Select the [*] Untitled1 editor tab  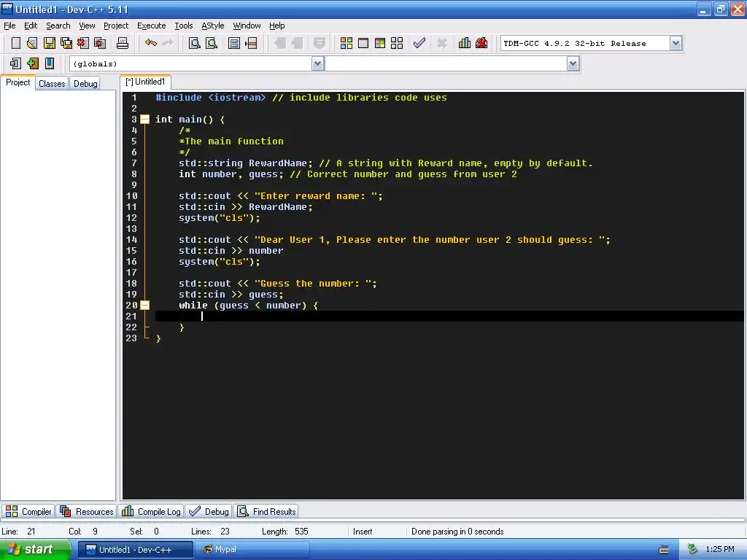click(x=145, y=82)
